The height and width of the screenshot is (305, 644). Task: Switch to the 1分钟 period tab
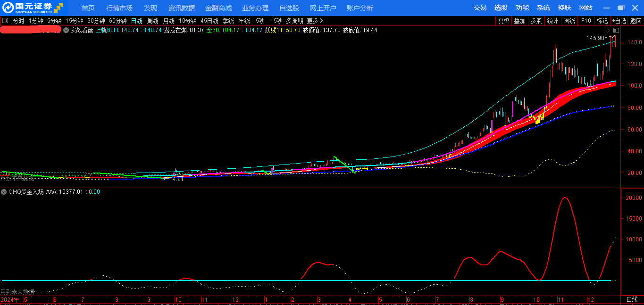36,21
